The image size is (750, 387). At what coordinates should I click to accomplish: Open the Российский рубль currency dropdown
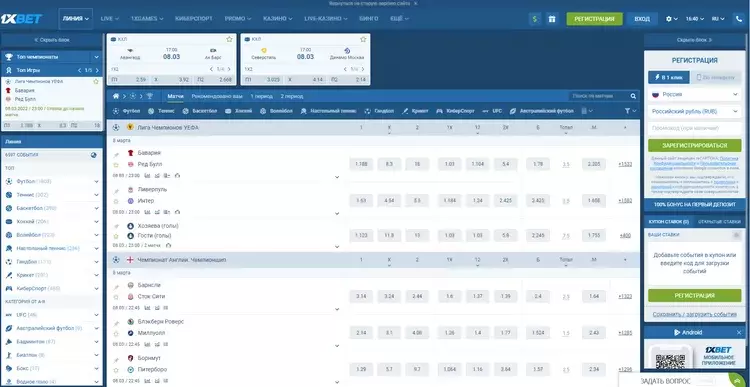coord(695,111)
